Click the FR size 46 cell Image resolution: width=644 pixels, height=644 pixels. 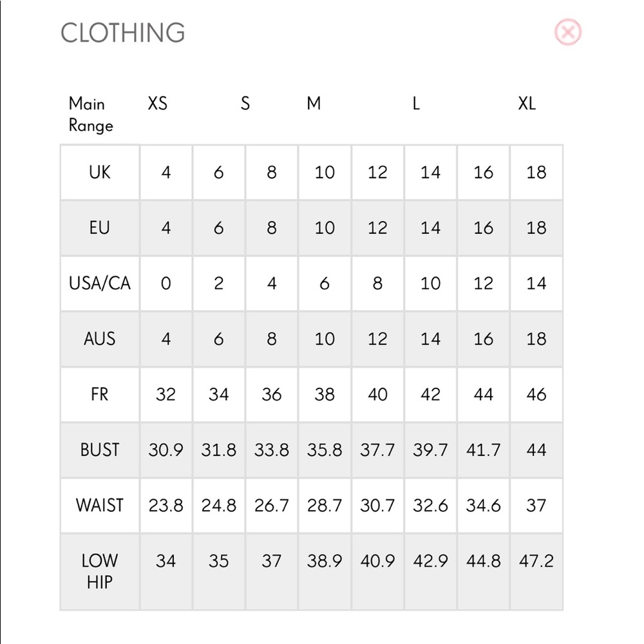536,394
